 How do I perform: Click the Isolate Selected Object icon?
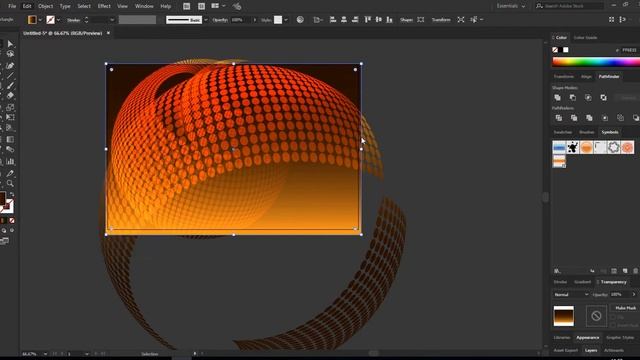pos(461,20)
